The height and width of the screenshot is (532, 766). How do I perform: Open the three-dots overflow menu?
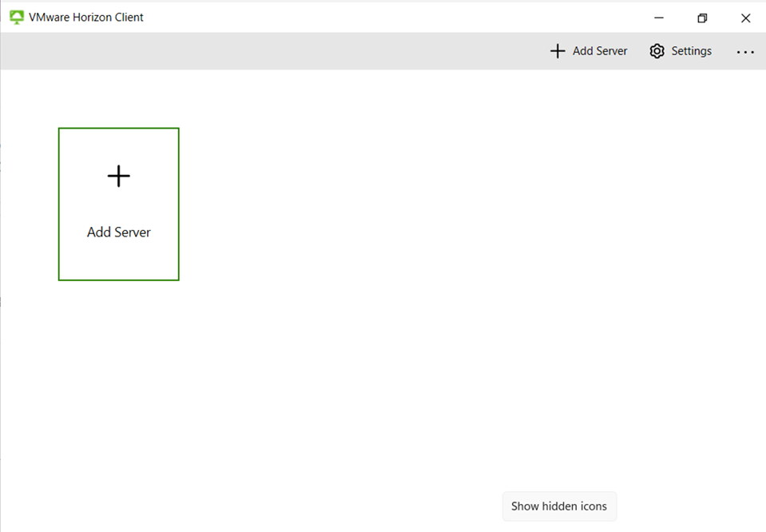[744, 51]
